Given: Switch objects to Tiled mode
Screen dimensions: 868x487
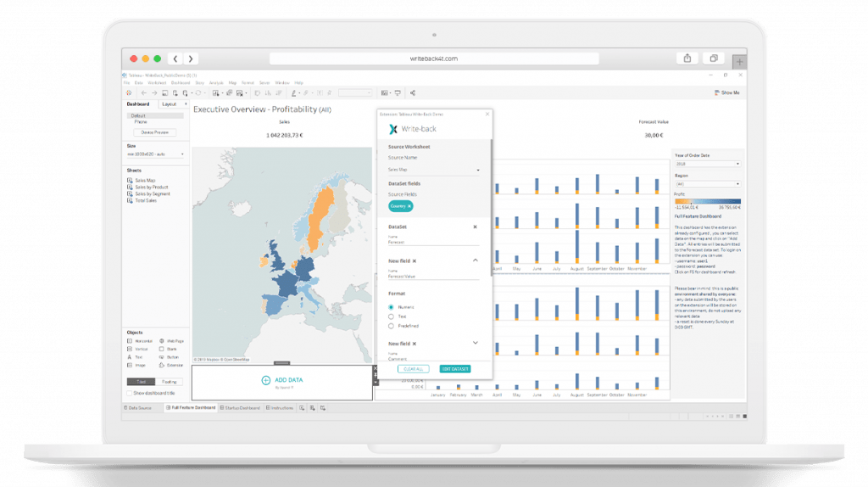Looking at the screenshot, I should 142,382.
